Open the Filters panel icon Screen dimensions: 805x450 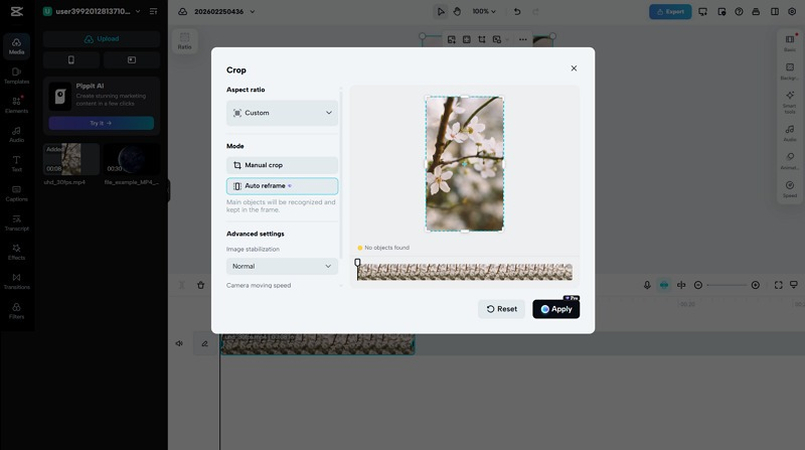click(16, 310)
